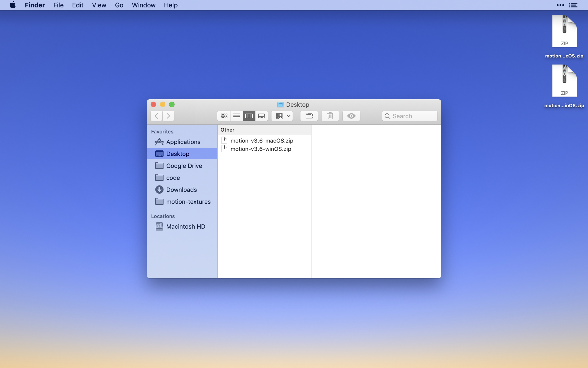588x368 pixels.
Task: Open the Edit menu
Action: (x=78, y=5)
